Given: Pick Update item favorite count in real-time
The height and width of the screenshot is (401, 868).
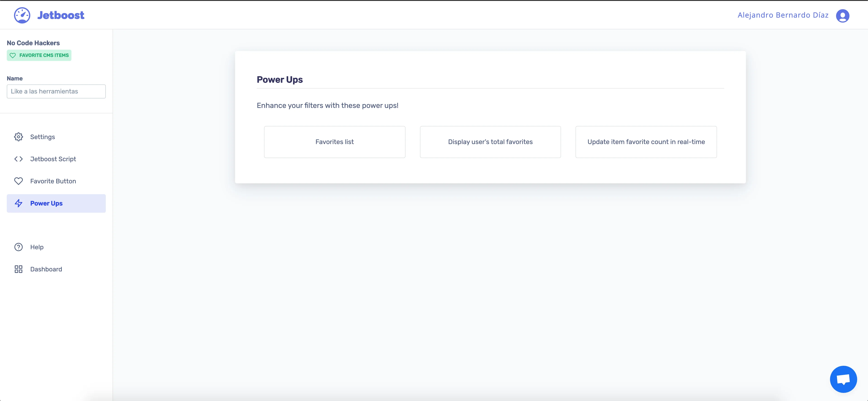Looking at the screenshot, I should click(646, 142).
